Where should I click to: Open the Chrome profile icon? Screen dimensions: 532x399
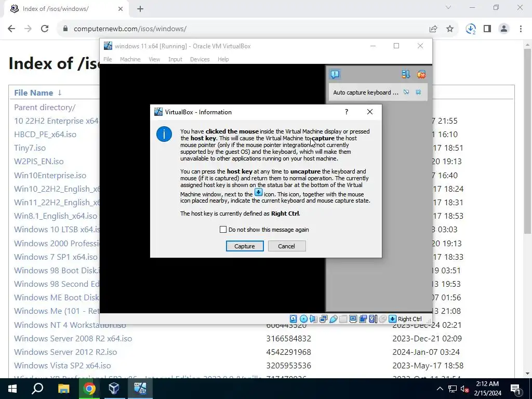(x=504, y=29)
